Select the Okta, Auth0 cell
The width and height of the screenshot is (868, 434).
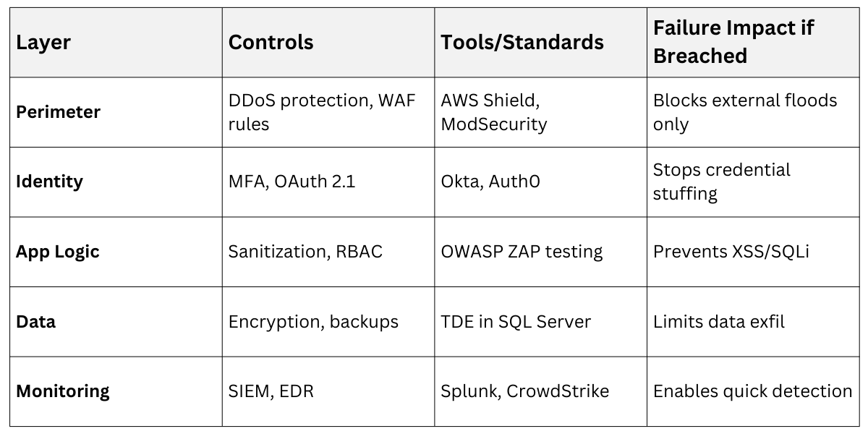point(490,182)
